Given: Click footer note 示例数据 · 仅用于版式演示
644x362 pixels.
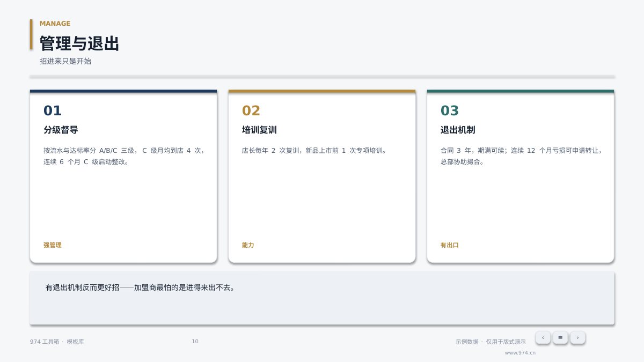Looking at the screenshot, I should pyautogui.click(x=491, y=342).
